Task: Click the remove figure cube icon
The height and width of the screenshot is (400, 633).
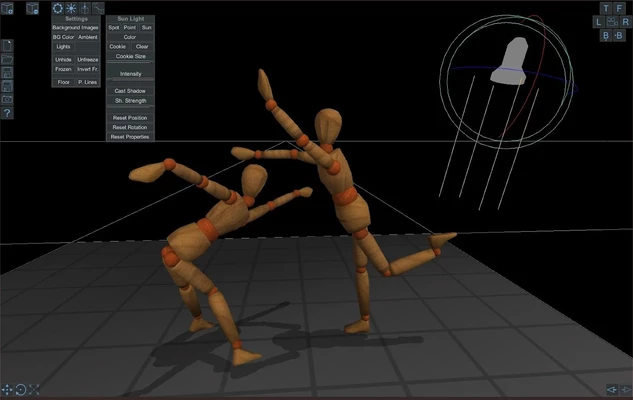Action: pyautogui.click(x=33, y=9)
